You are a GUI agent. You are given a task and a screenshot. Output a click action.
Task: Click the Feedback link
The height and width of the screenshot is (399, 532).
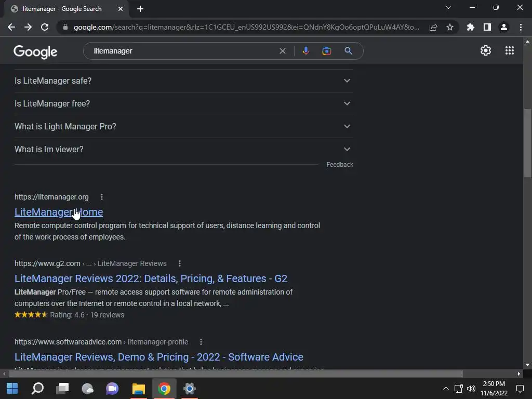(340, 165)
